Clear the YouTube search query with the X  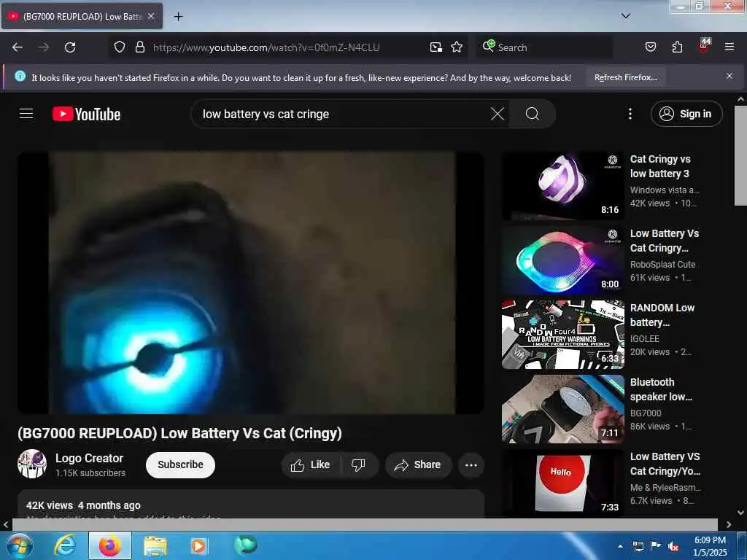pyautogui.click(x=498, y=114)
